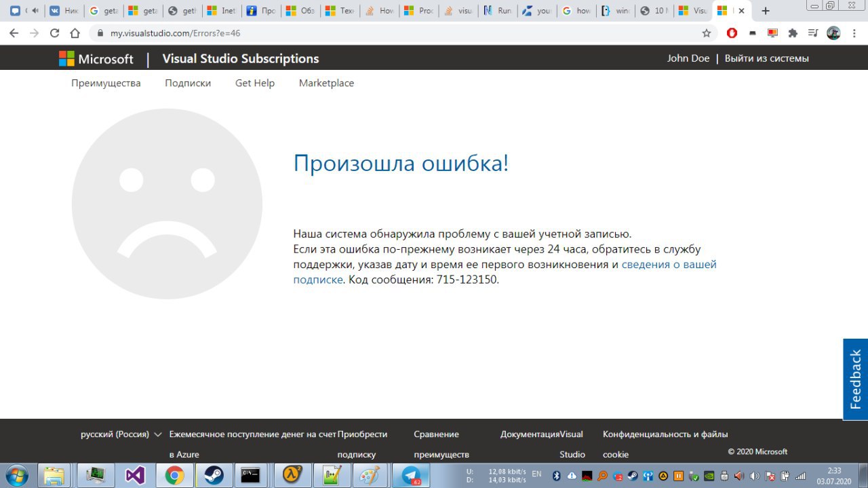Open footer link Приобрести подписку
Screen dimensions: 868x488
pos(362,445)
